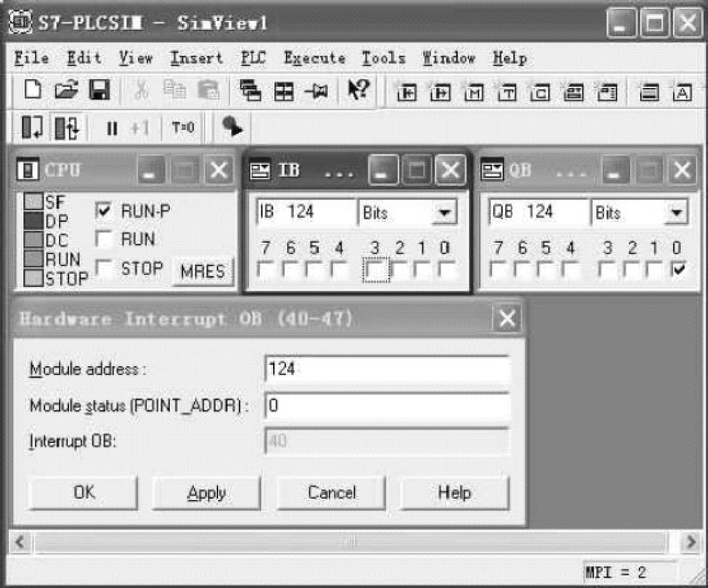Save the PLC using the floppy disk icon
708x588 pixels.
tap(100, 90)
